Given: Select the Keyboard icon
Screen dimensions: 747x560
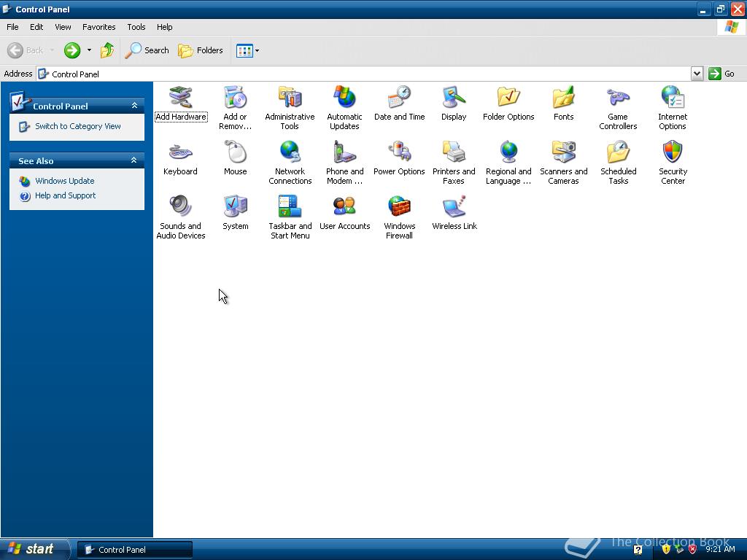Looking at the screenshot, I should coord(180,158).
